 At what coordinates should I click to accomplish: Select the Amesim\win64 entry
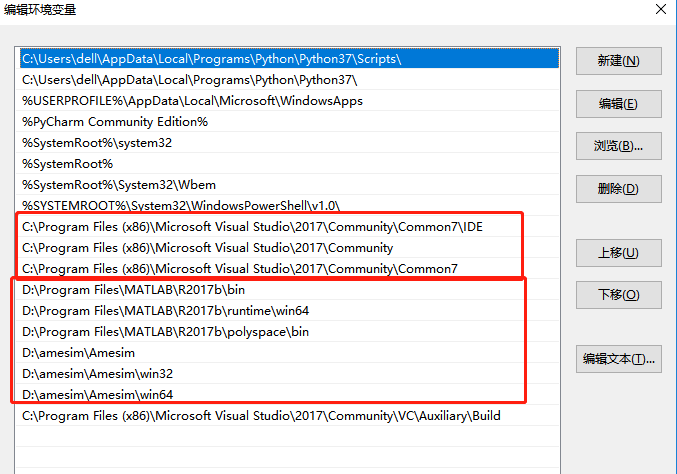coord(288,395)
